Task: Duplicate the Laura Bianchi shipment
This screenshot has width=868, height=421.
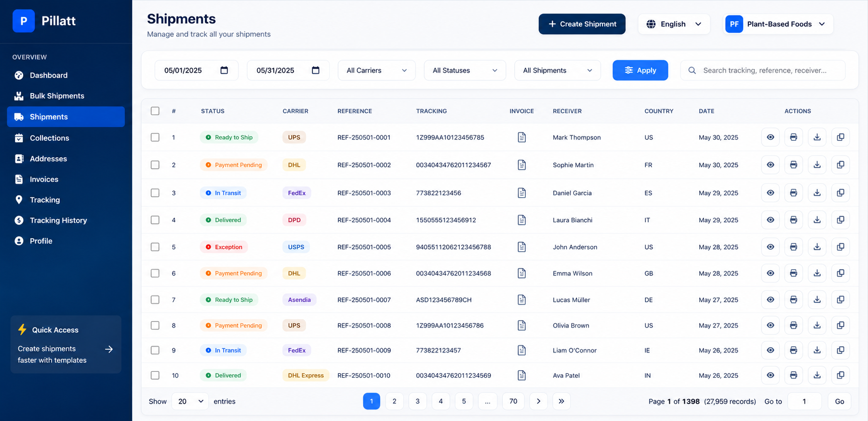Action: coord(840,220)
